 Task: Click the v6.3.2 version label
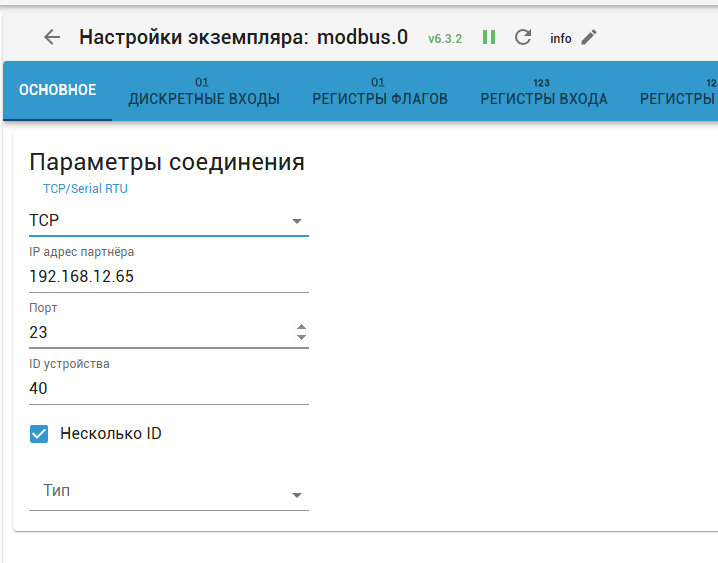click(x=445, y=39)
